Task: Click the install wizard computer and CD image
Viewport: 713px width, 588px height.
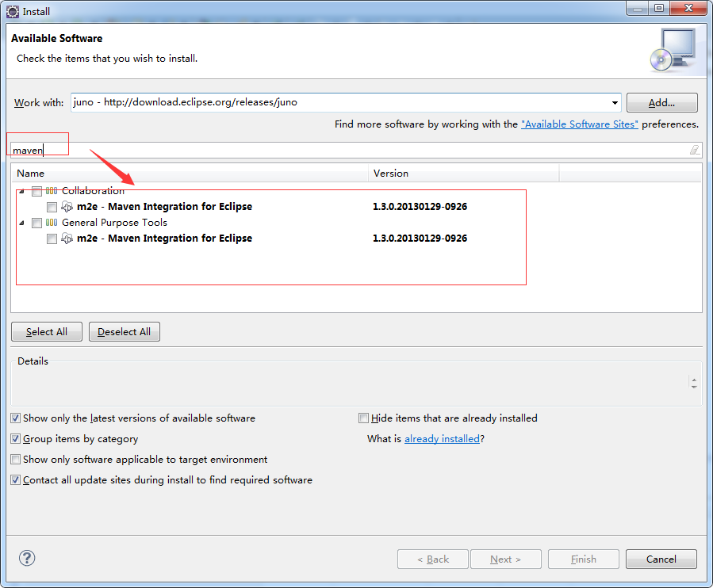Action: (x=673, y=50)
